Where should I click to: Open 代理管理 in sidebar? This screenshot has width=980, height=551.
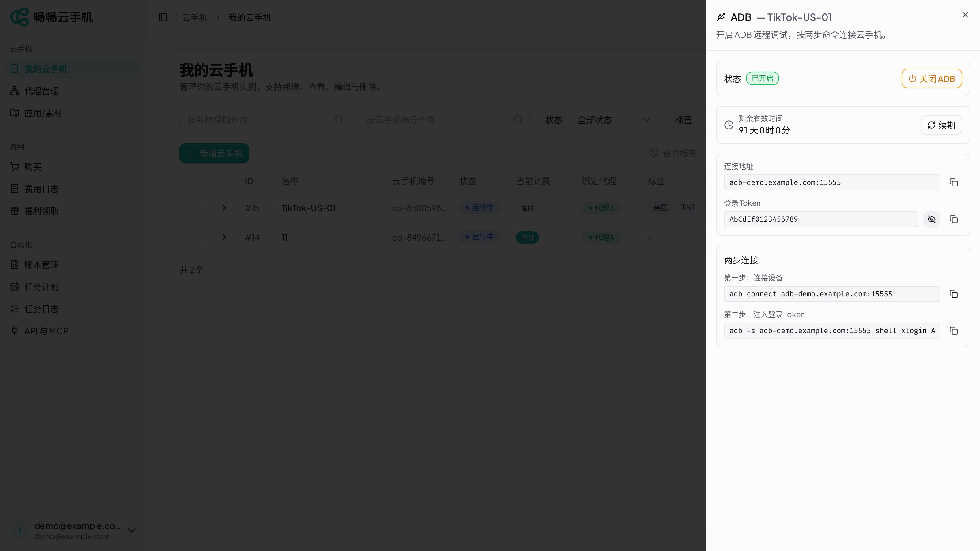click(73, 91)
